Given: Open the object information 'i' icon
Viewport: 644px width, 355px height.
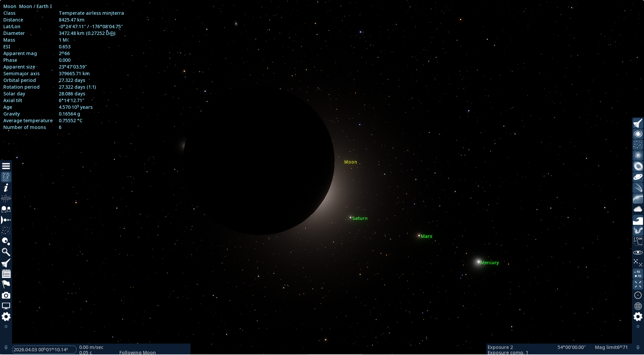Looking at the screenshot, I should click(x=6, y=188).
